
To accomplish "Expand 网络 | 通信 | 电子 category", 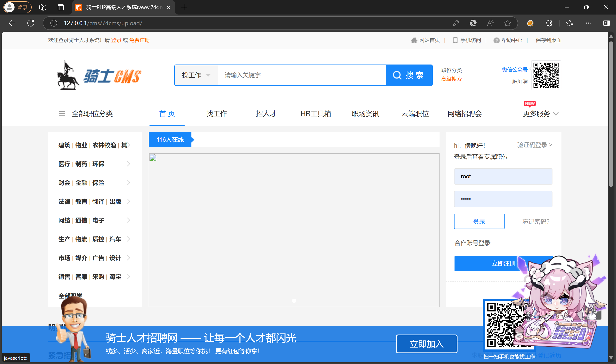I will tap(95, 220).
